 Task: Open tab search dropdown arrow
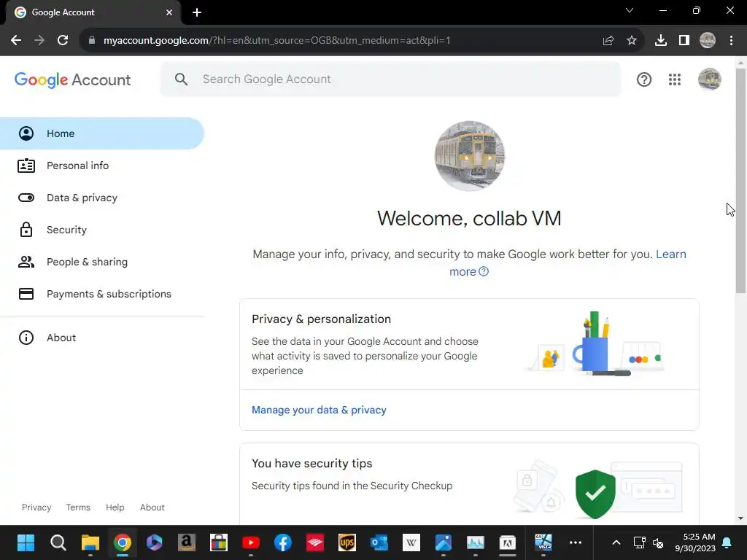click(x=630, y=10)
